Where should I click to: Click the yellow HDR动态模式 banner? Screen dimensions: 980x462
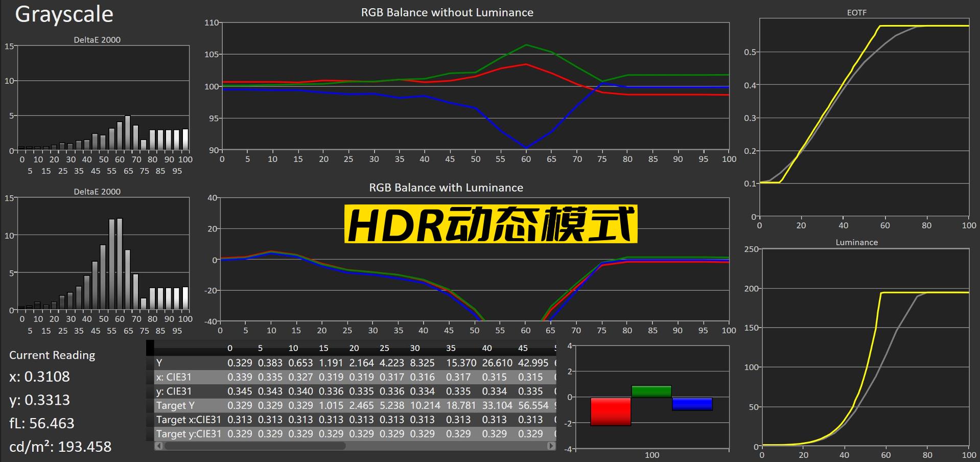491,224
